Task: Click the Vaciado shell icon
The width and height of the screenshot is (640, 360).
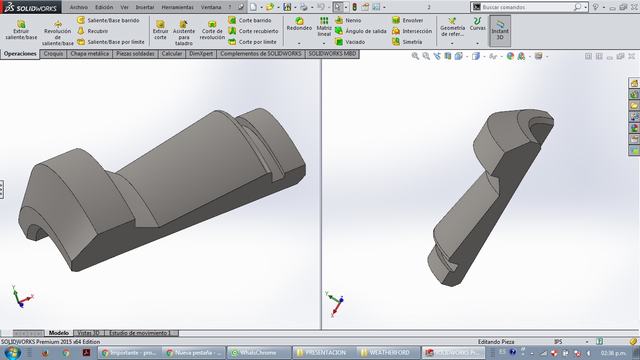Action: [x=349, y=42]
